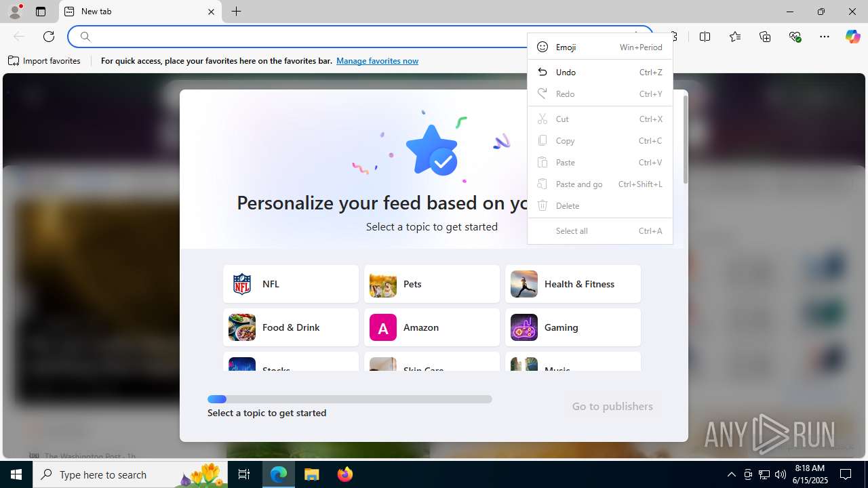Image resolution: width=868 pixels, height=488 pixels.
Task: Close the New tab tab
Action: (211, 12)
